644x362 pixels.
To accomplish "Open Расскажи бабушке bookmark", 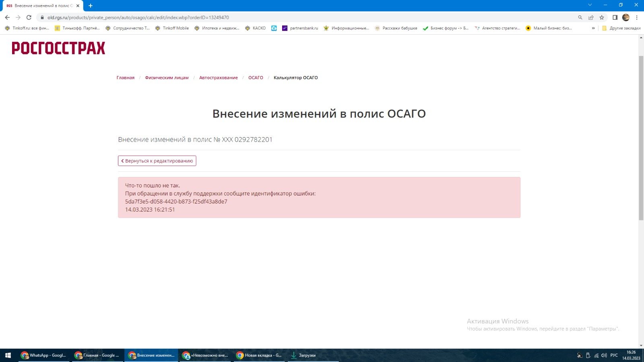I will pyautogui.click(x=396, y=28).
